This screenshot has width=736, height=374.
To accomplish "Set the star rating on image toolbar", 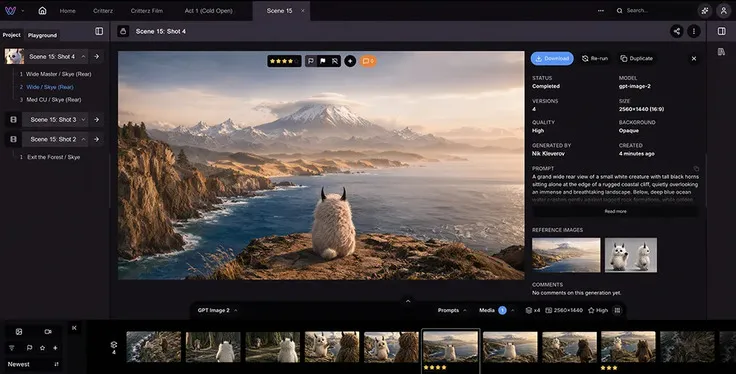I will (x=284, y=61).
